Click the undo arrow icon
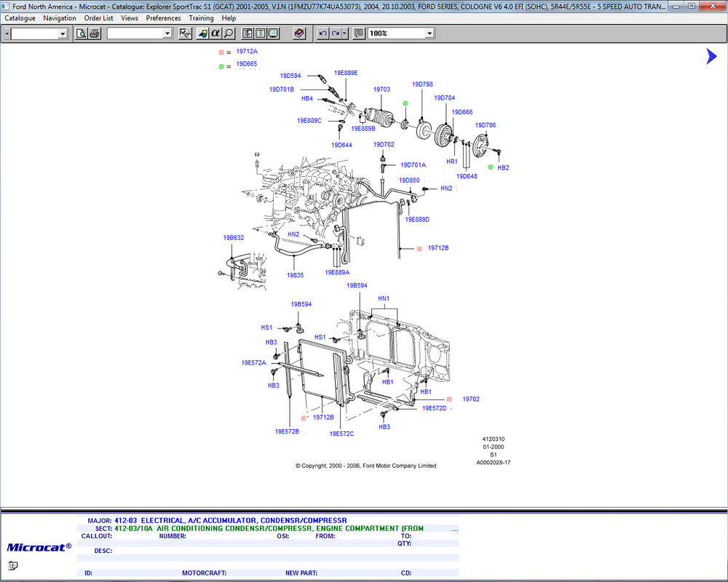This screenshot has height=582, width=728. 323,33
